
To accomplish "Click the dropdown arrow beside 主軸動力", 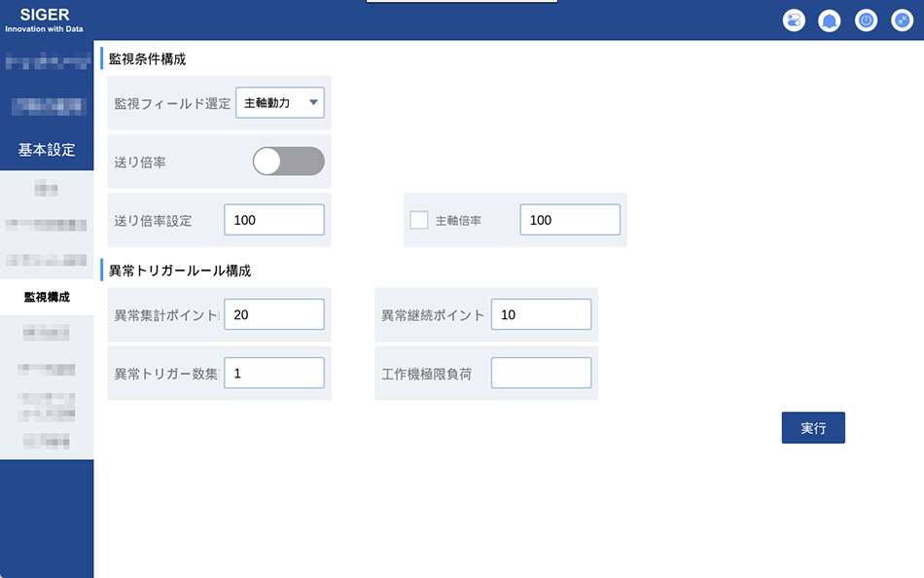I will click(x=313, y=102).
